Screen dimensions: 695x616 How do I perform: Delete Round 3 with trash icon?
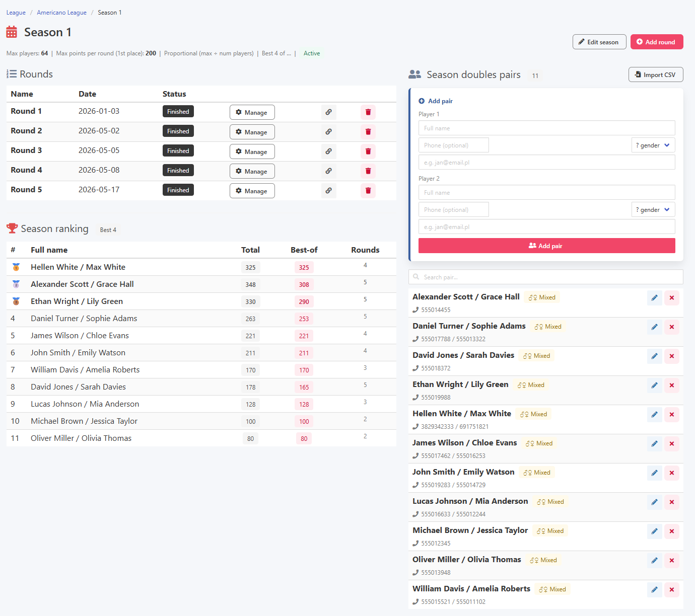[368, 151]
